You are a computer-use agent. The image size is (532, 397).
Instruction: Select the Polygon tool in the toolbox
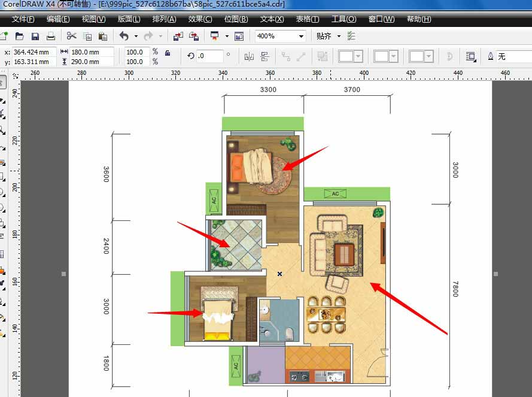click(2, 208)
